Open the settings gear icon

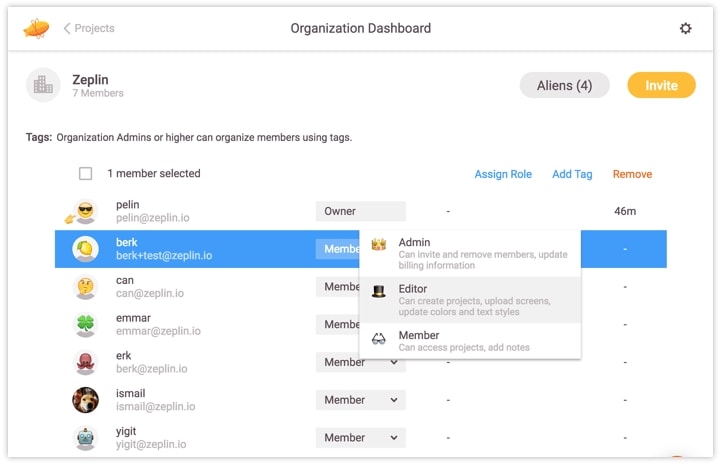[x=685, y=28]
